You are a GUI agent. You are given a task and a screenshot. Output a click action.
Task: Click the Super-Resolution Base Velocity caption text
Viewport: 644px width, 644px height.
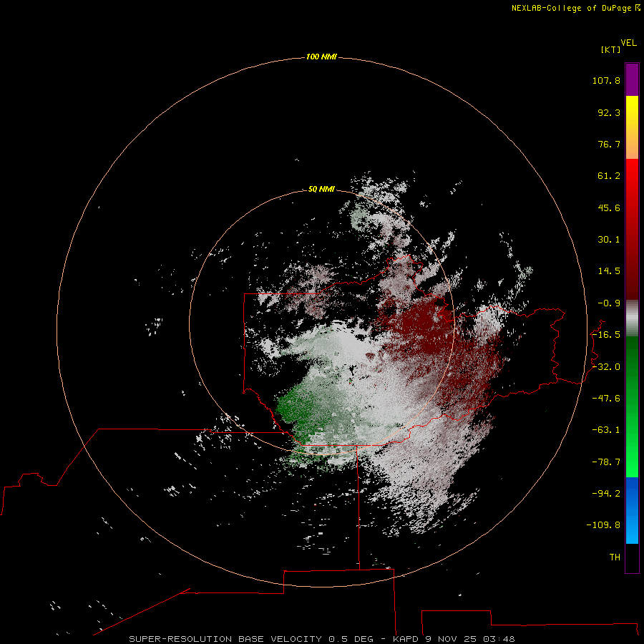click(x=321, y=639)
